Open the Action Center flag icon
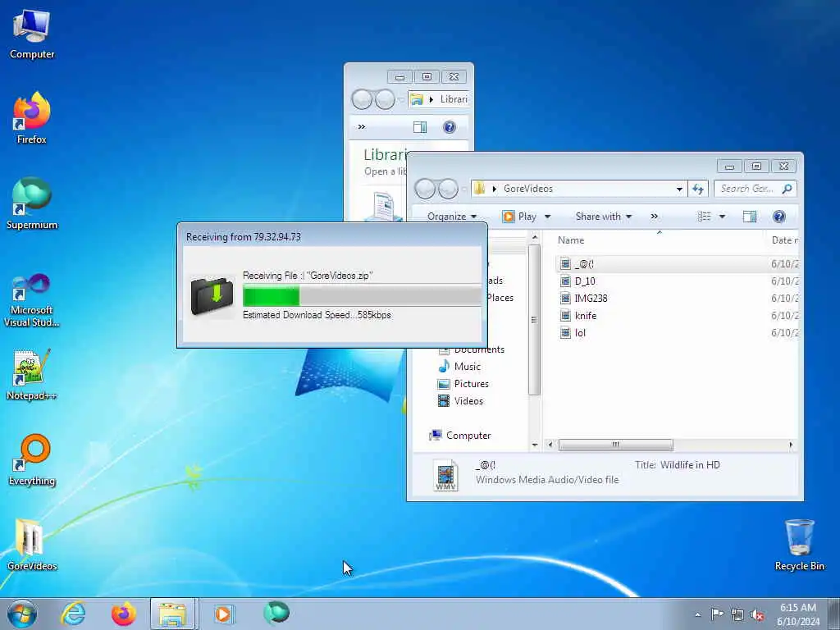Image resolution: width=840 pixels, height=630 pixels. (x=717, y=614)
